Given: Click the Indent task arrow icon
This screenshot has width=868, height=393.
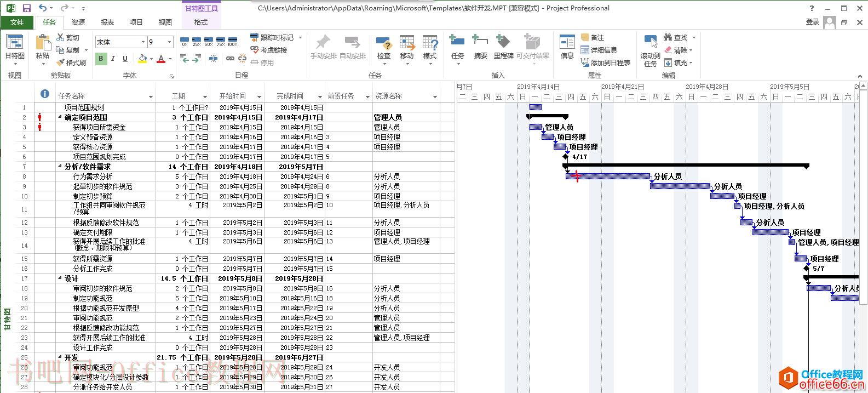Looking at the screenshot, I should pyautogui.click(x=197, y=59).
